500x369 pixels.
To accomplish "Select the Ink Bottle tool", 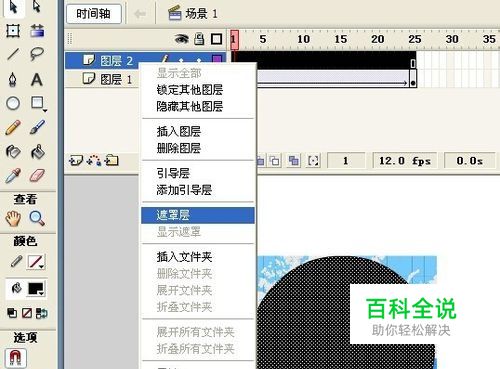I will (13, 152).
